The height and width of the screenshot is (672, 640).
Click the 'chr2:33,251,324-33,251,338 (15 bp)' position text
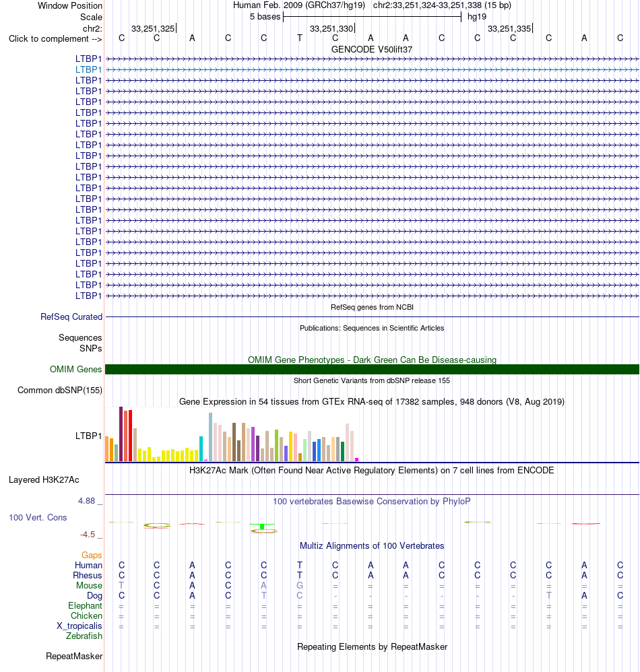pyautogui.click(x=442, y=5)
